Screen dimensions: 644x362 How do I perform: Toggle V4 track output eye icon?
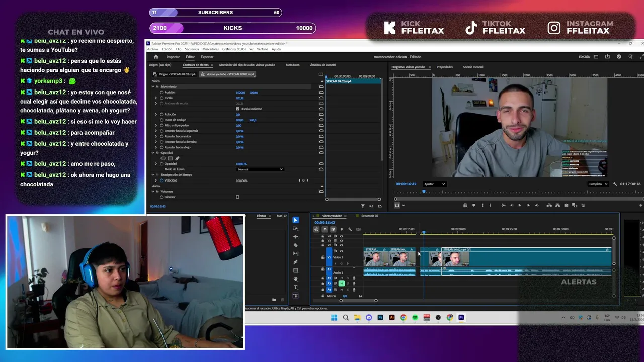click(342, 236)
